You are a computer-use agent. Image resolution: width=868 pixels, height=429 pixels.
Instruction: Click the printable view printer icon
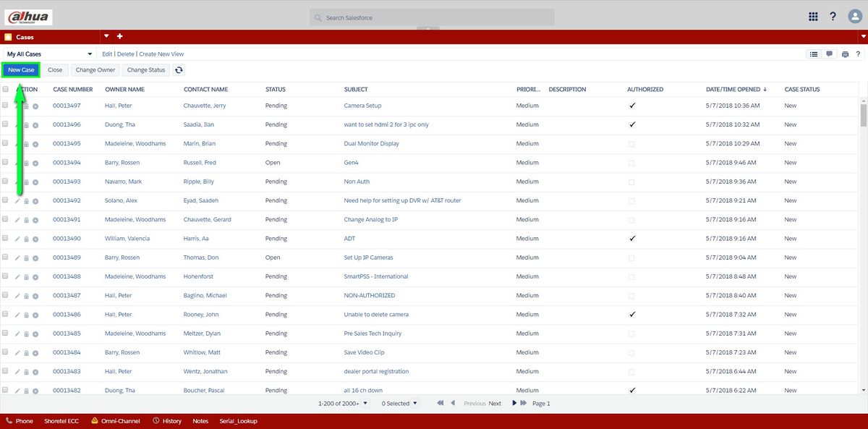(845, 54)
